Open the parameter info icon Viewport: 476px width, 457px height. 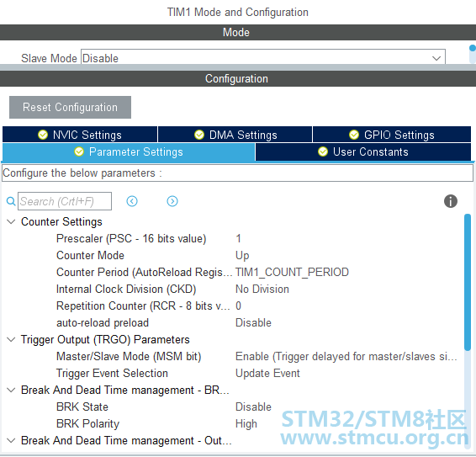tap(451, 201)
